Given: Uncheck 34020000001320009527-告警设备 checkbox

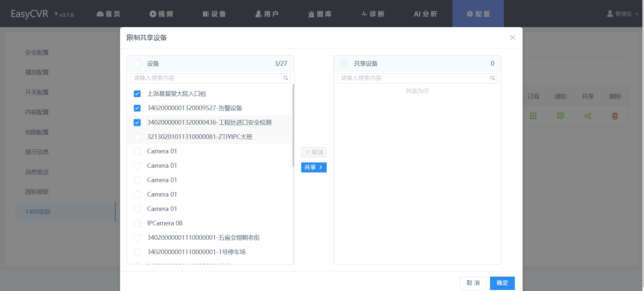Looking at the screenshot, I should [137, 108].
